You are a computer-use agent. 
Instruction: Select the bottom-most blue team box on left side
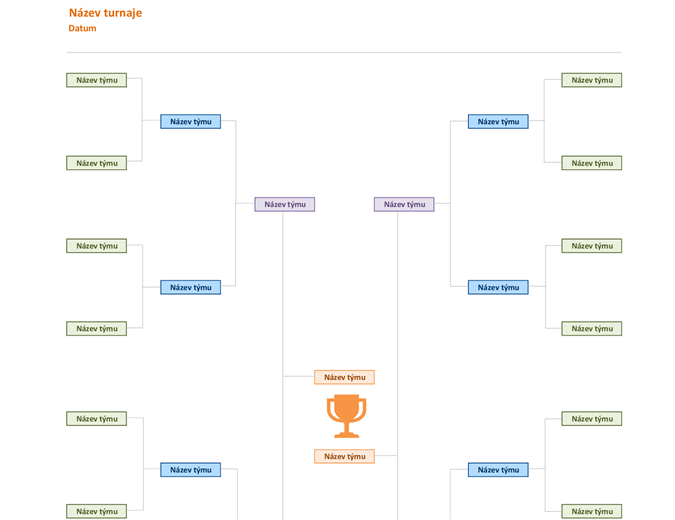[191, 470]
